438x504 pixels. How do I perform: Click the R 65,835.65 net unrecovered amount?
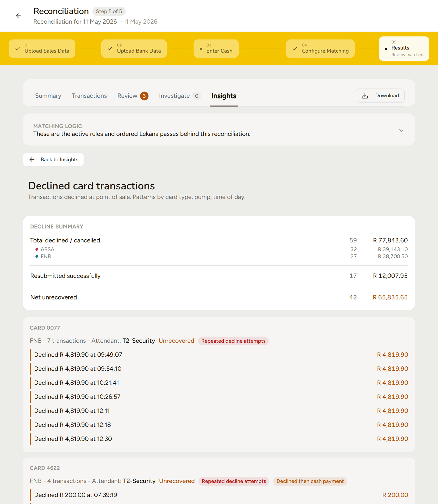(x=390, y=297)
